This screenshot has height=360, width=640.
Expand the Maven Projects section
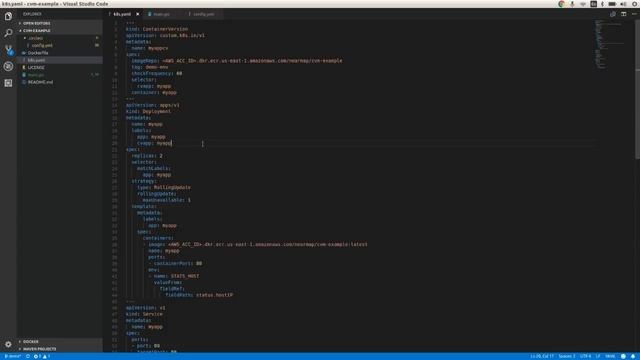tap(60, 349)
